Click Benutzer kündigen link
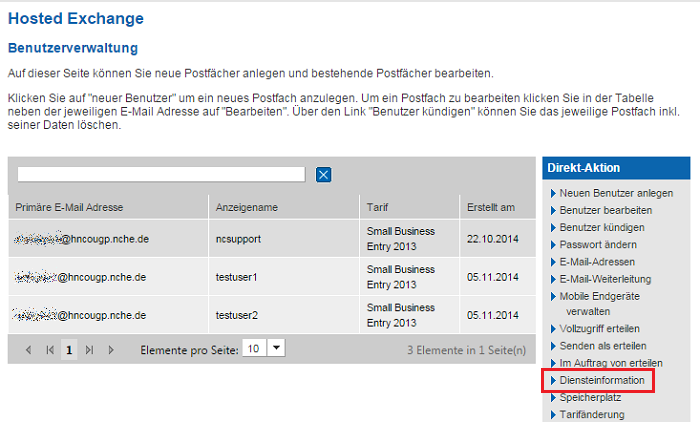The image size is (700, 422). tap(602, 227)
